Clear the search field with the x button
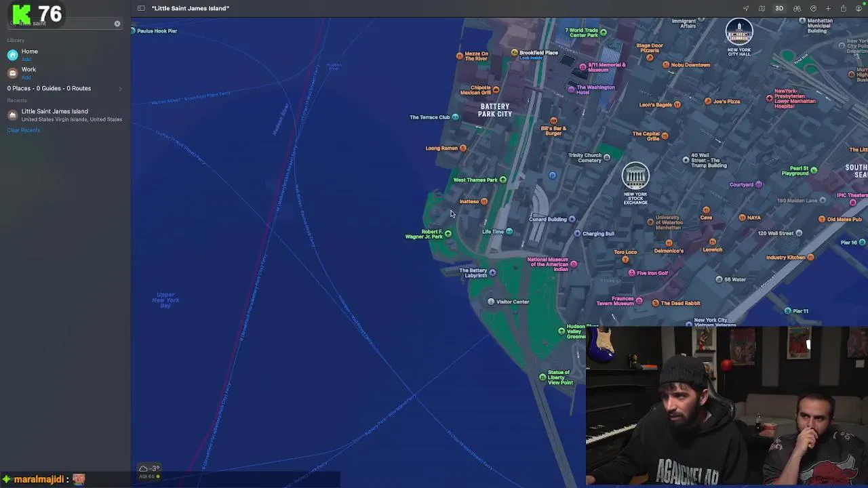This screenshot has height=488, width=868. [x=117, y=24]
